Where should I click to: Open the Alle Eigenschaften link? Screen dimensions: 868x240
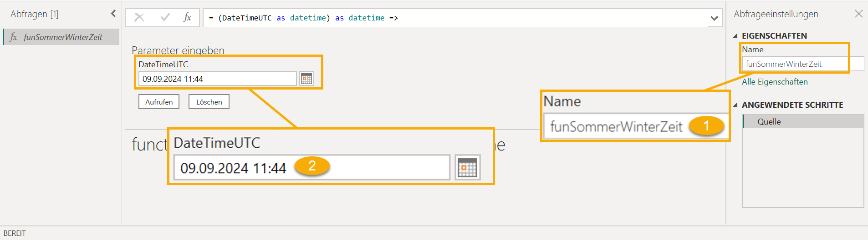pyautogui.click(x=775, y=82)
